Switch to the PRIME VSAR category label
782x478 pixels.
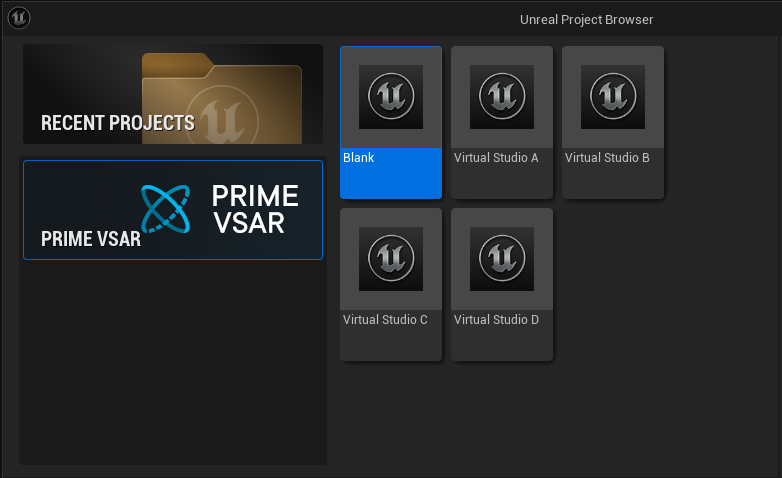[90, 240]
